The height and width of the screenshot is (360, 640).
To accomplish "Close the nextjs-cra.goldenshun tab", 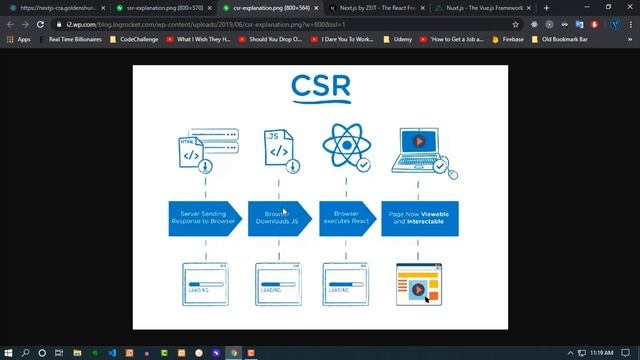I will 103,8.
